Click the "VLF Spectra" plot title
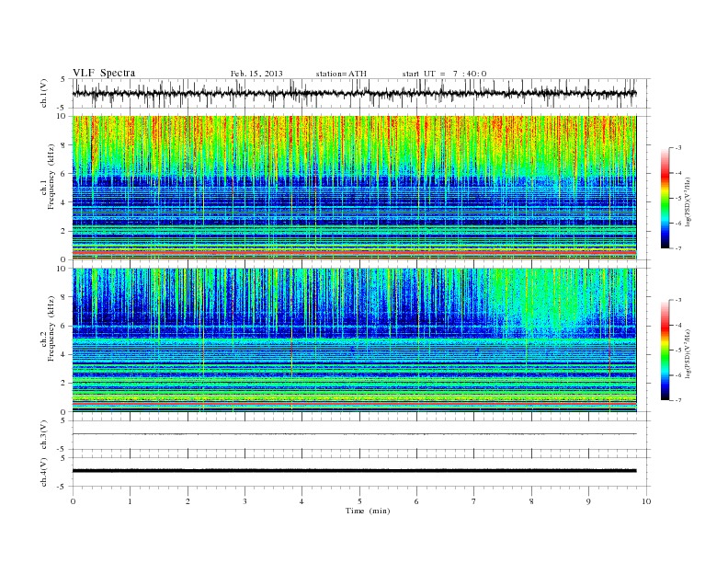This screenshot has width=728, height=563. [x=104, y=73]
